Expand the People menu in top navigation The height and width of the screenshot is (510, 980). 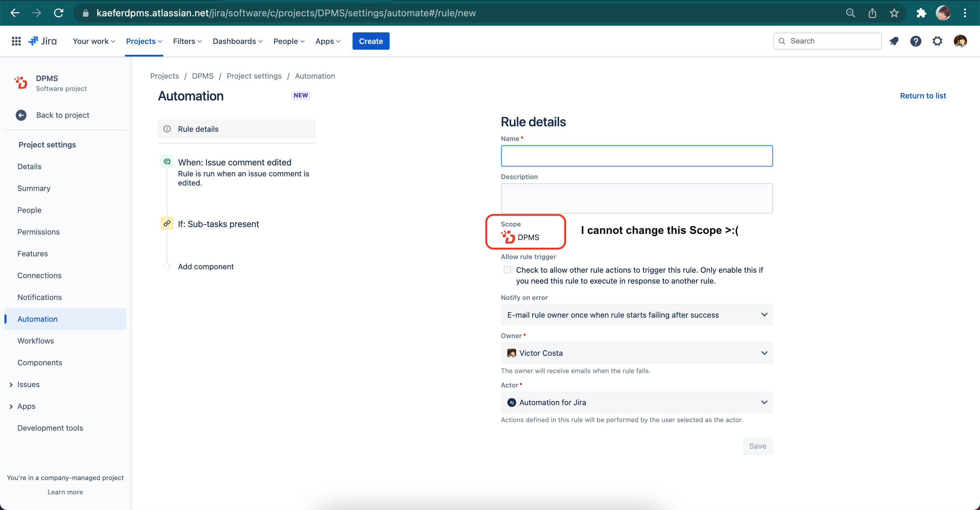coord(289,41)
